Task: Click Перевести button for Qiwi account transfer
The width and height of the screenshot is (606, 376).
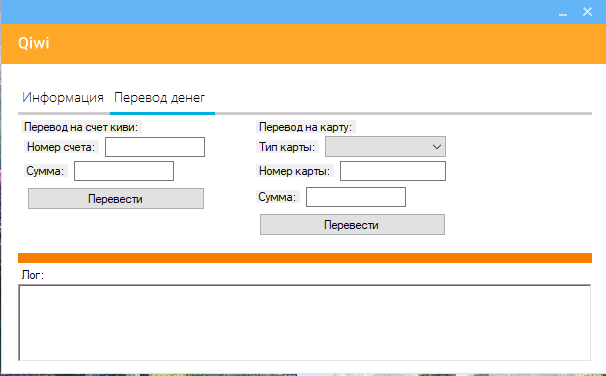Action: [116, 199]
